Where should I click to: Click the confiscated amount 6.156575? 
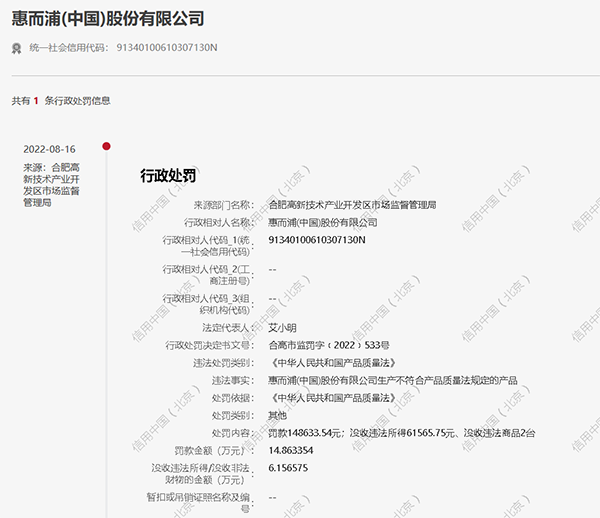pyautogui.click(x=288, y=468)
